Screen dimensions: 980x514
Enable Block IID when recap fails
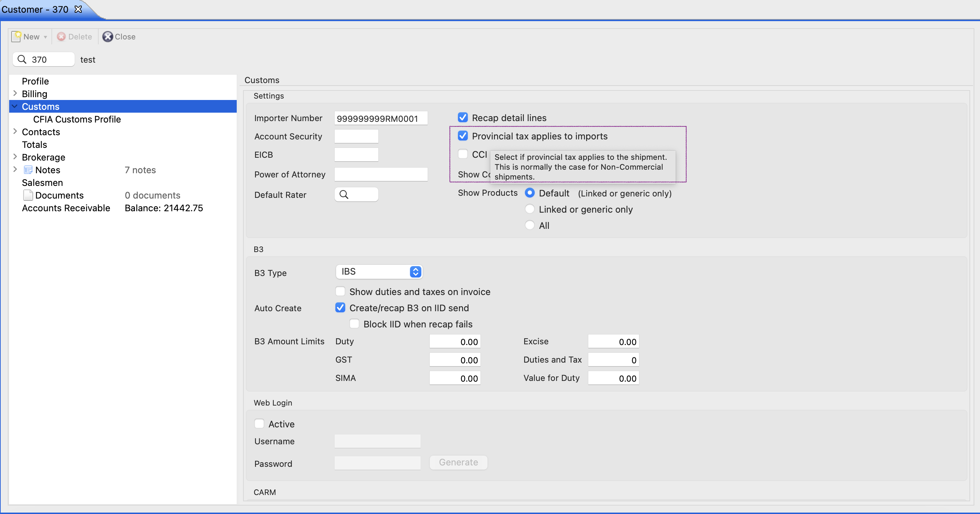354,324
